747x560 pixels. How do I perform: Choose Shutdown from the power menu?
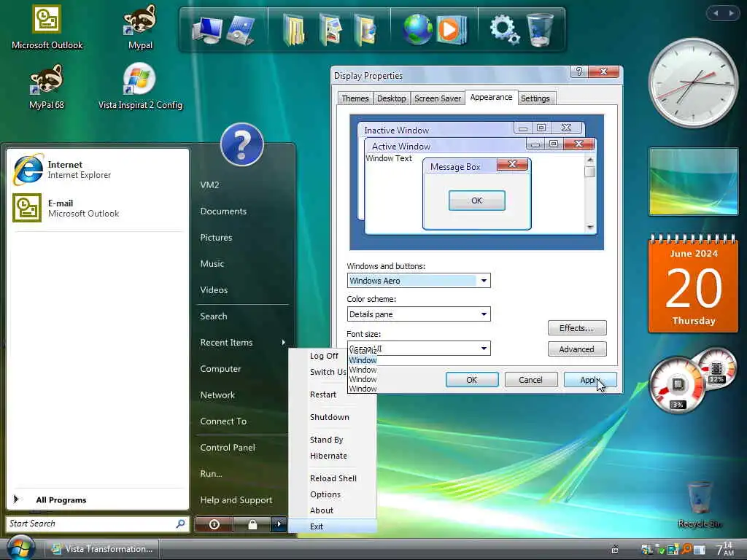coord(330,417)
